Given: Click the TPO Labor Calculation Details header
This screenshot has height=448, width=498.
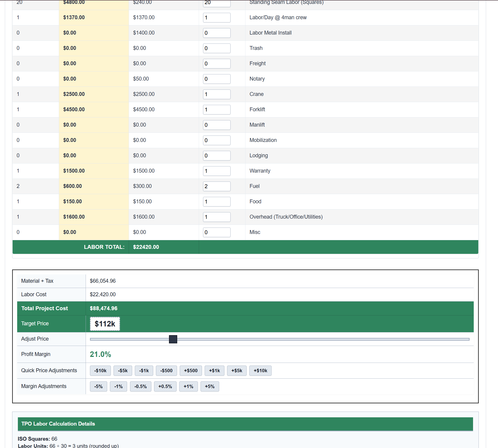Looking at the screenshot, I should [58, 424].
